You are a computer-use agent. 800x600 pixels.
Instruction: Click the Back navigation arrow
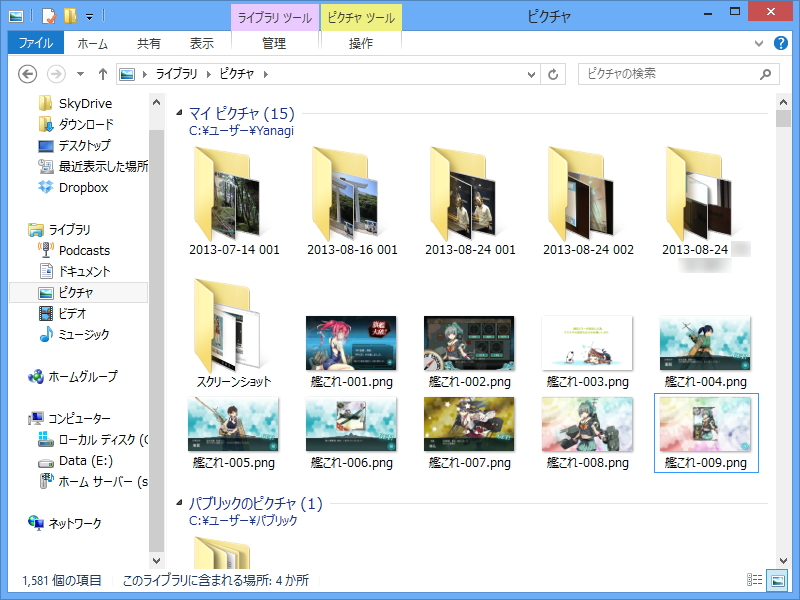click(28, 74)
